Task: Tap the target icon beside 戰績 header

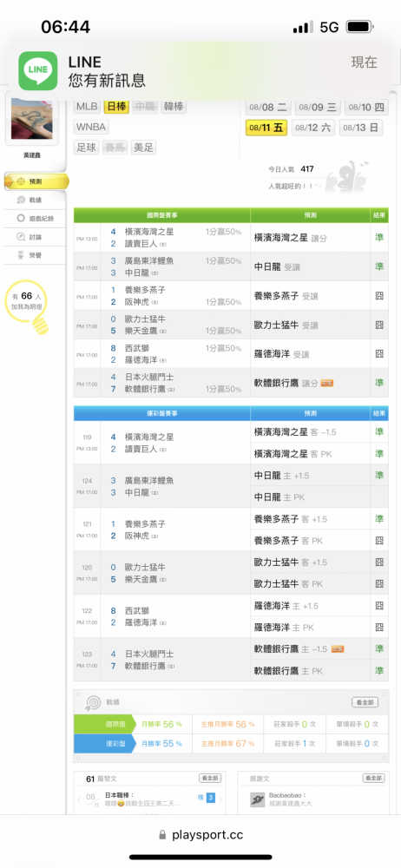Action: 91,702
